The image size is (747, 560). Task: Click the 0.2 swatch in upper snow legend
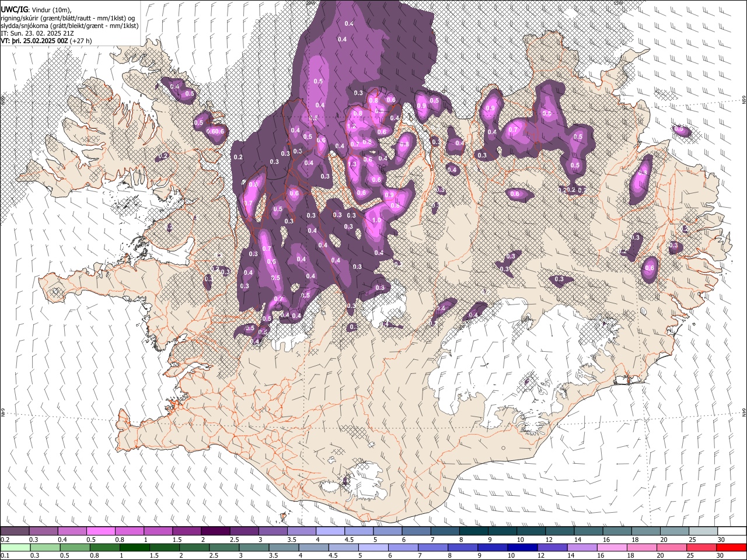pyautogui.click(x=15, y=531)
